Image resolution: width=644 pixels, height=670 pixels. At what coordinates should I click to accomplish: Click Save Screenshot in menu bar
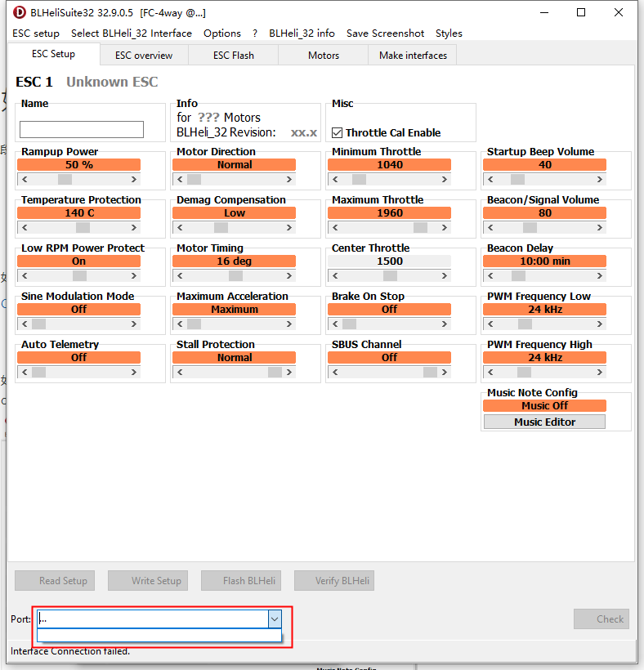pyautogui.click(x=385, y=33)
